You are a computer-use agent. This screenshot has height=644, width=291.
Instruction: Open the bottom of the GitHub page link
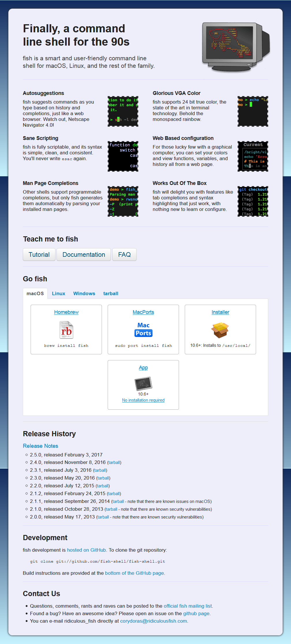point(135,573)
